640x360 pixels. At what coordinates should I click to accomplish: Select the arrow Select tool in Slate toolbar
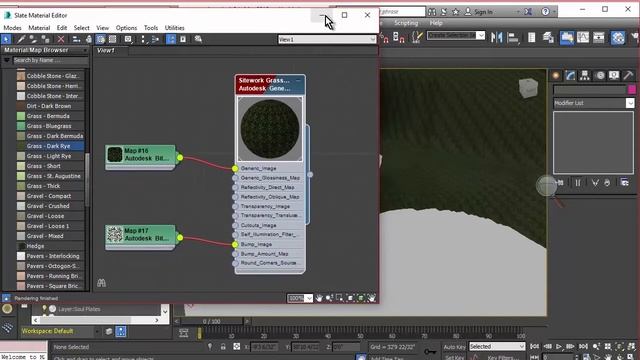(6, 39)
